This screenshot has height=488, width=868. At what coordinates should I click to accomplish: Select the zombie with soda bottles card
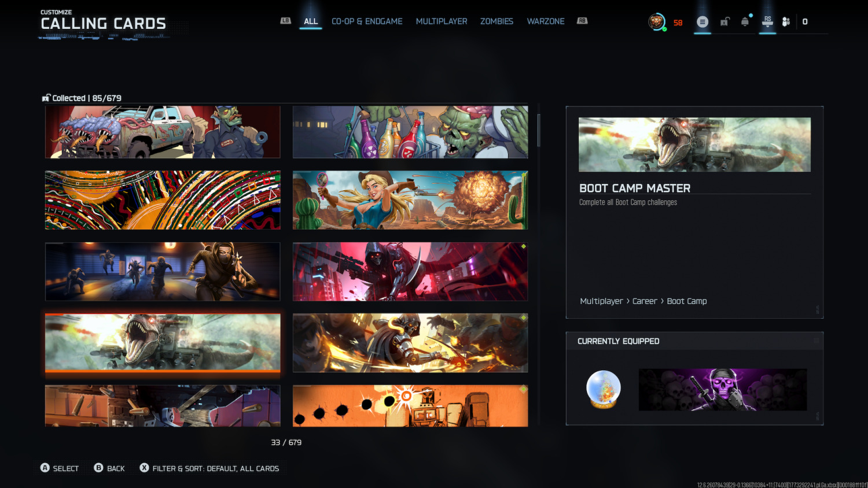(410, 132)
